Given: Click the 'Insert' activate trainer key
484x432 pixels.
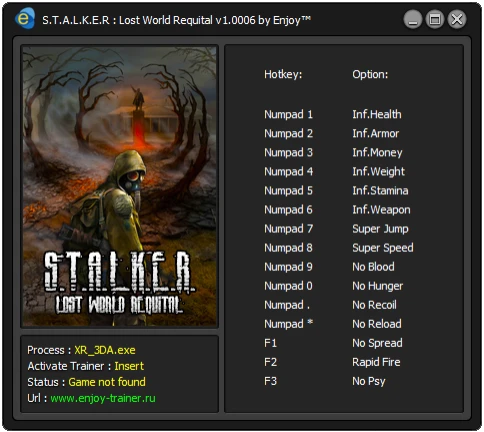Looking at the screenshot, I should point(129,366).
